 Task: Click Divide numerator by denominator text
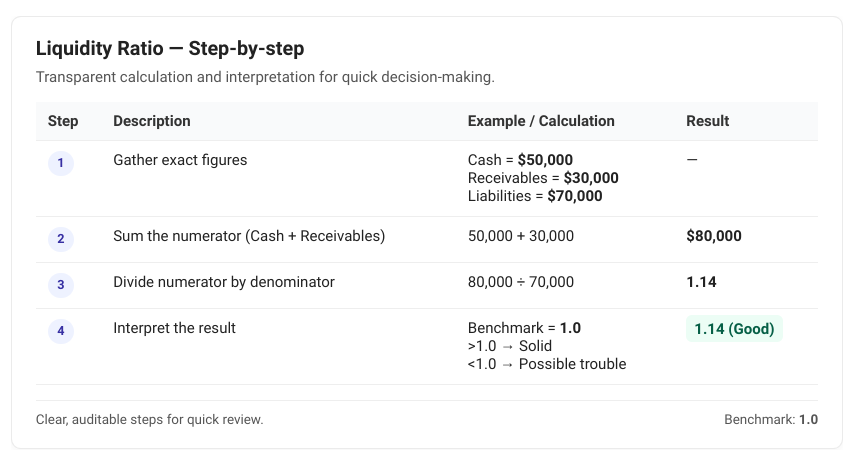(x=224, y=282)
